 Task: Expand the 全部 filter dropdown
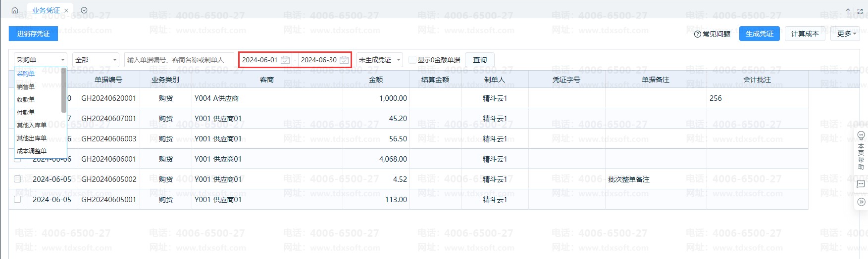coord(96,60)
